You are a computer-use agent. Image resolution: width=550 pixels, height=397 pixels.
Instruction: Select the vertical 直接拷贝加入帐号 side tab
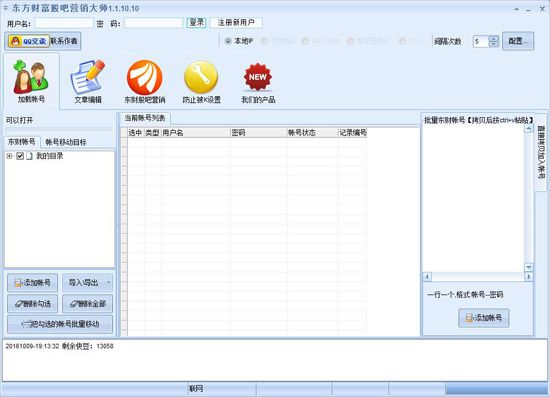pos(541,152)
